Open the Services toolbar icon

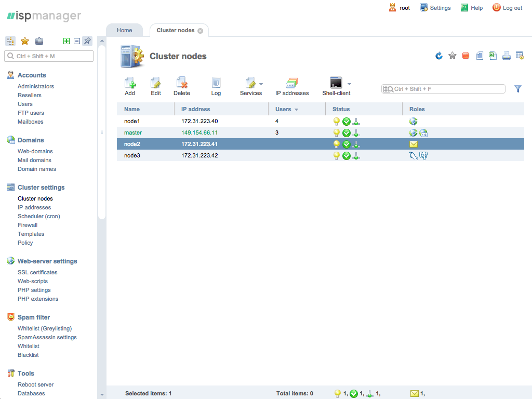(250, 83)
